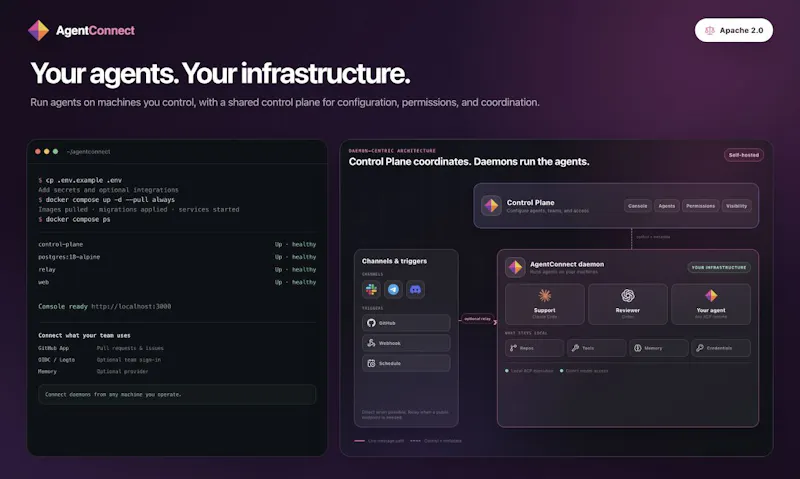Click the 'Local ACP execution' legend item
800x479 pixels.
[x=529, y=371]
